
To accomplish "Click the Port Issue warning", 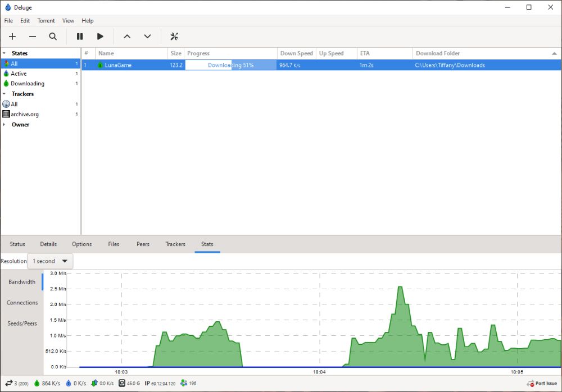I will click(542, 384).
